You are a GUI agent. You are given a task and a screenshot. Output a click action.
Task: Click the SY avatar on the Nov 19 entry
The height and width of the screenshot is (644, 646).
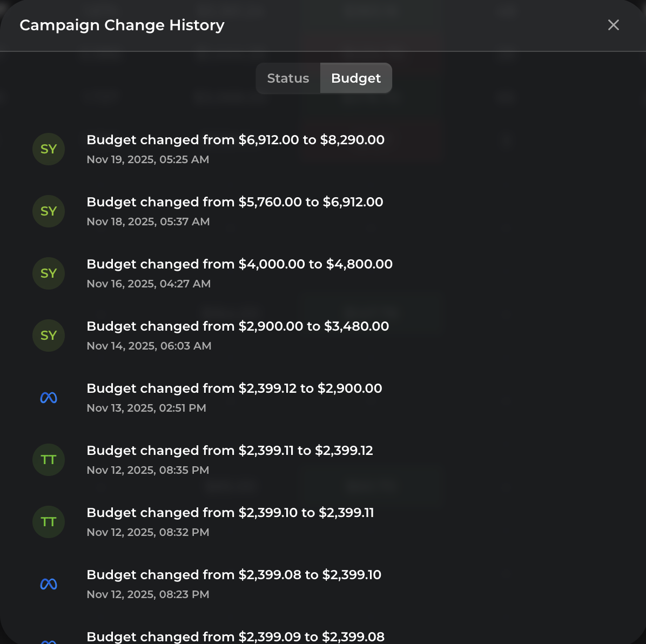(x=48, y=149)
